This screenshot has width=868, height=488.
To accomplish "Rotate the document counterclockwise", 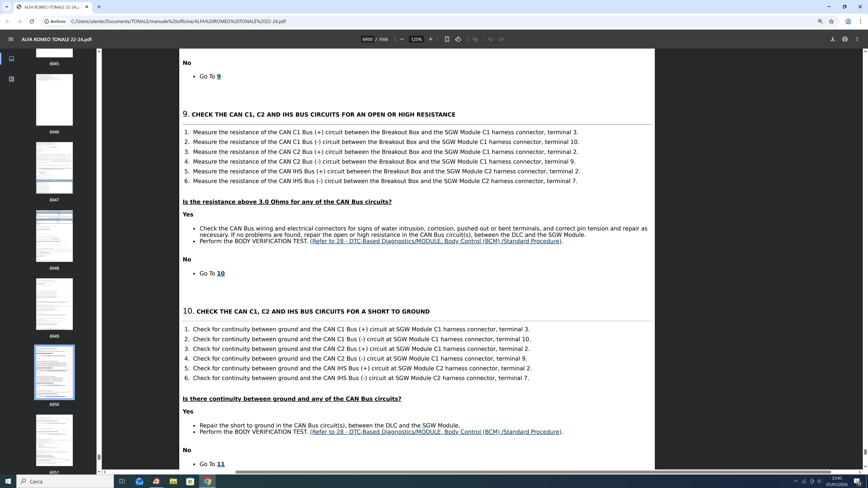I will click(458, 39).
